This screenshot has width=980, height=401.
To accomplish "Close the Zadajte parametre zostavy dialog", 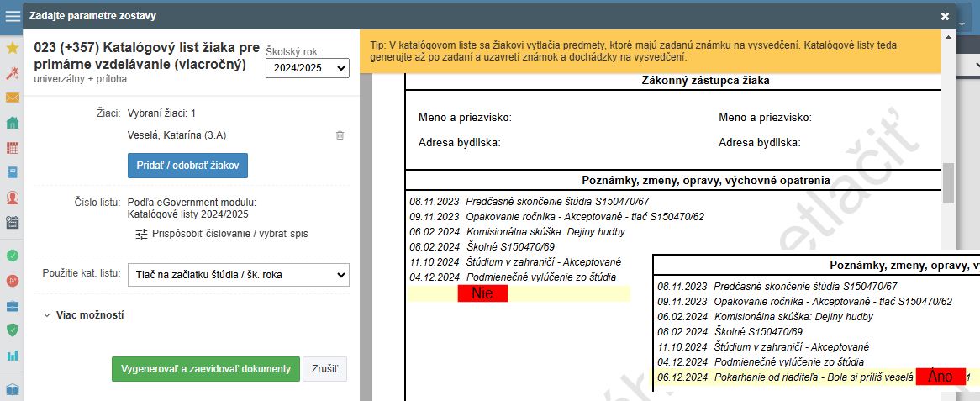I will tap(945, 16).
